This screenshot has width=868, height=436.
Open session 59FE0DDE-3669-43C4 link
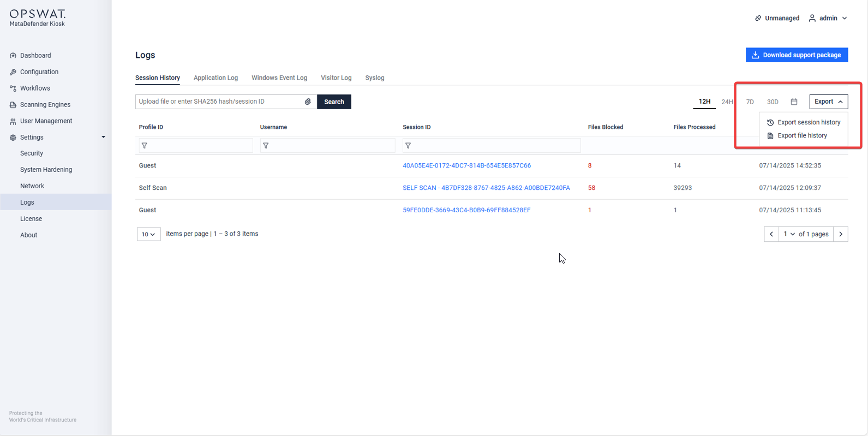click(466, 210)
